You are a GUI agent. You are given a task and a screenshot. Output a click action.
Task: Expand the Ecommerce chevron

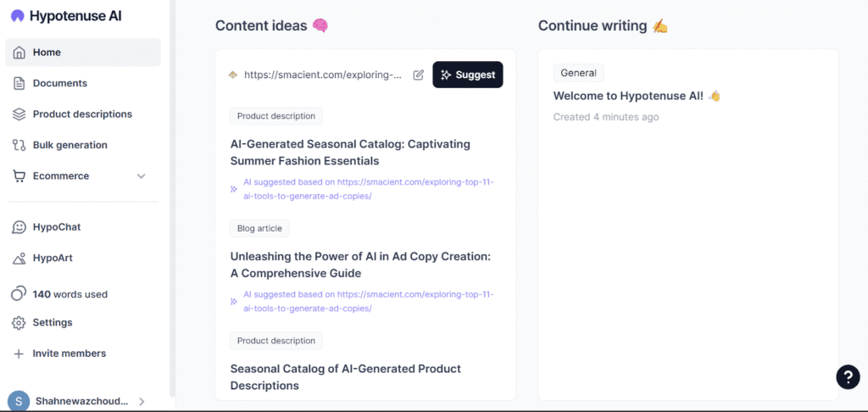(142, 176)
